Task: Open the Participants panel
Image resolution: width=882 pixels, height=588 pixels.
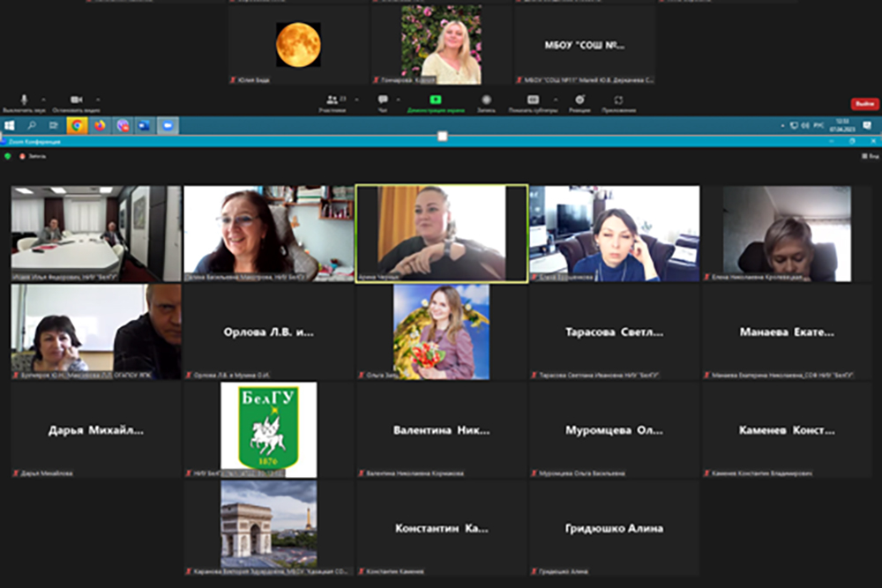Action: tap(332, 100)
